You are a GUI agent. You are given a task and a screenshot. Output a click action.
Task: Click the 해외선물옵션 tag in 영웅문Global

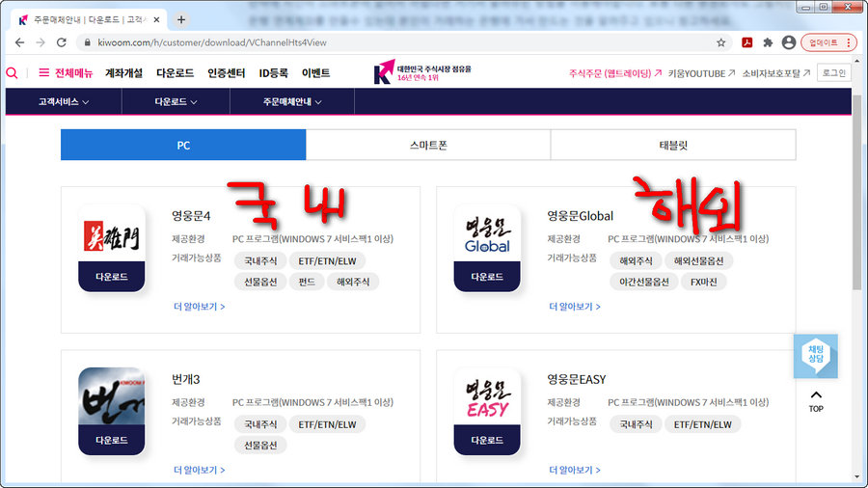[x=698, y=260]
